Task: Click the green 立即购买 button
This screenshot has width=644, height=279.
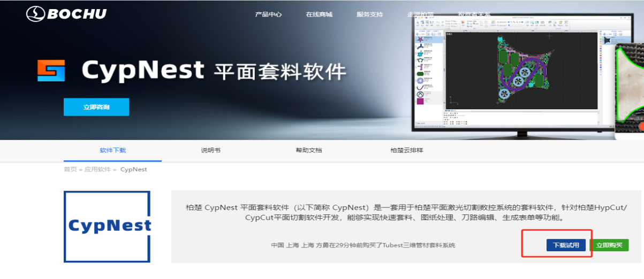Action: [609, 245]
